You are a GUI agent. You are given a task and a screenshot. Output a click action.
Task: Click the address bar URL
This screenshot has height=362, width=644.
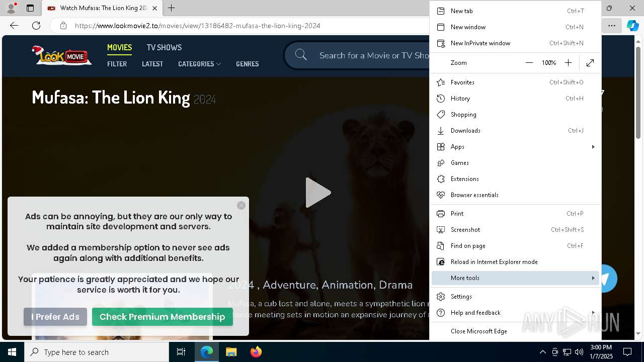pos(197,26)
